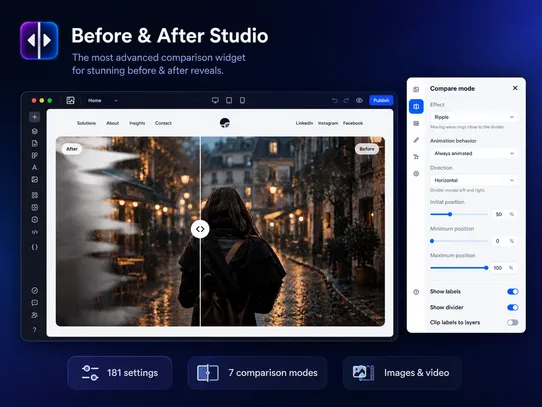Open the people icon in left sidebar
Viewport: 542px width, 407px height.
pos(35,315)
